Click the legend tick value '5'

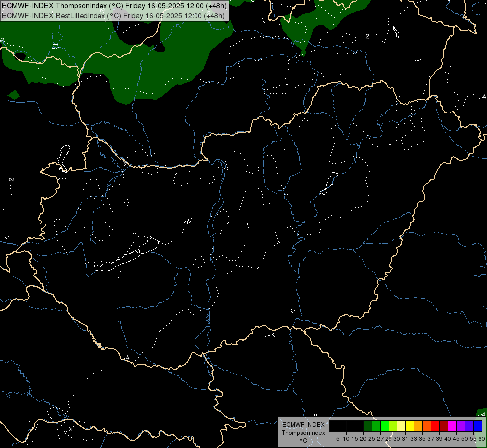tap(338, 439)
